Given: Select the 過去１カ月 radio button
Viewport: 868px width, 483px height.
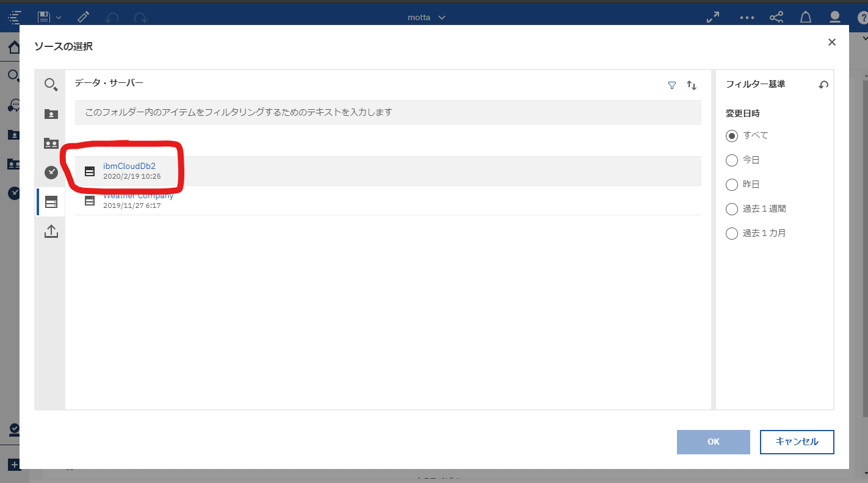Looking at the screenshot, I should (732, 234).
